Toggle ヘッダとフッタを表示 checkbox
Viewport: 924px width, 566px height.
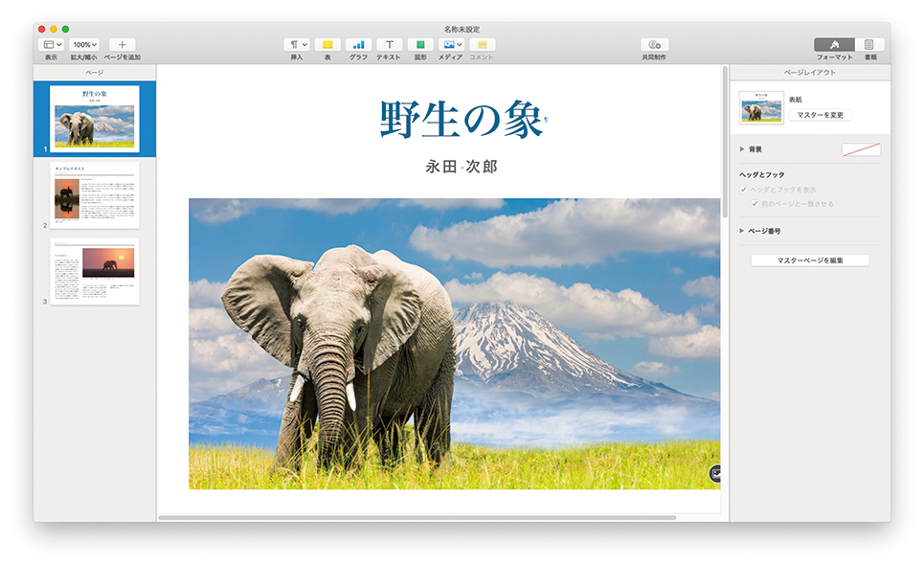pyautogui.click(x=744, y=190)
